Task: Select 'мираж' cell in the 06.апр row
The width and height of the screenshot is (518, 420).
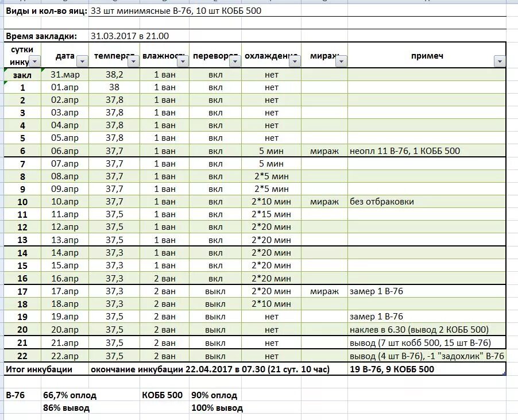Action: tap(324, 151)
